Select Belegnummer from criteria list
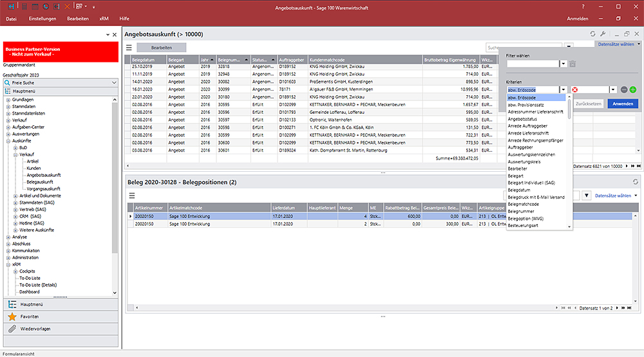The image size is (644, 357). point(521,212)
